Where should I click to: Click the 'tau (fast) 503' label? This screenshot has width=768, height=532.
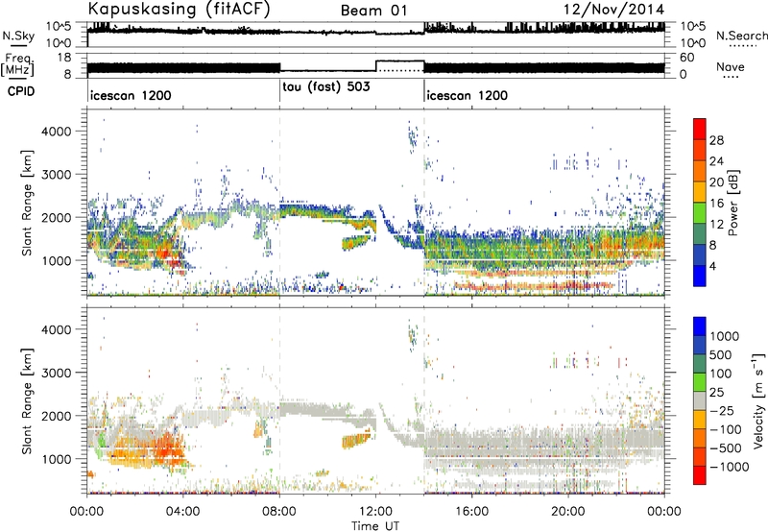(326, 86)
